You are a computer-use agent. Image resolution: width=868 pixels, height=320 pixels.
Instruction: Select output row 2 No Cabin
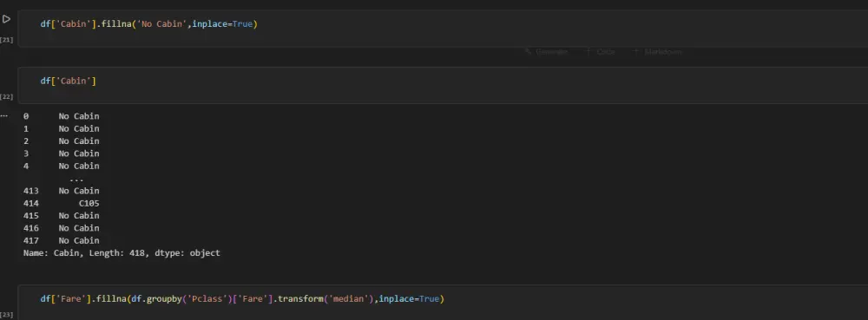pyautogui.click(x=62, y=141)
